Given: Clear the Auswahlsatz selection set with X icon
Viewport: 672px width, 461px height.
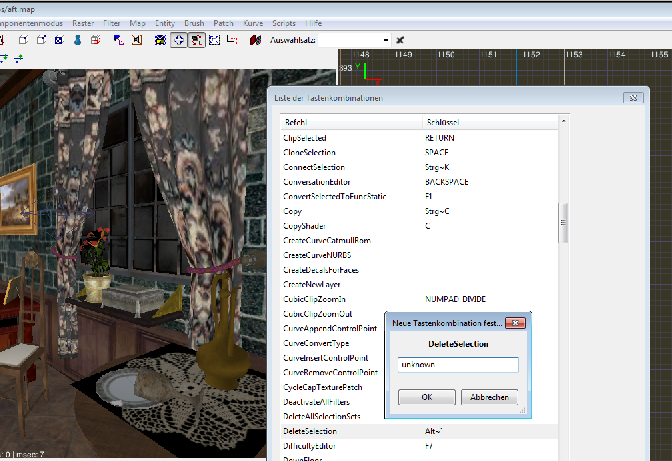Looking at the screenshot, I should coord(400,40).
